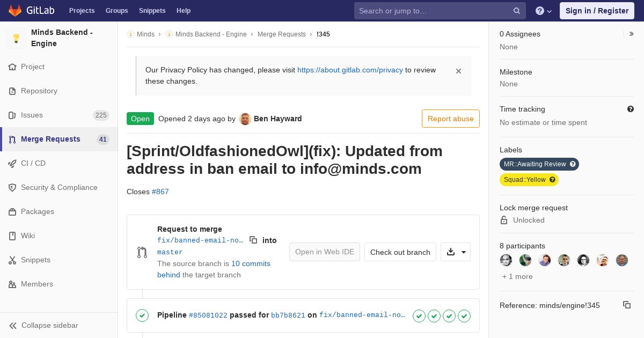Open Repository in the sidebar
644x338 pixels.
(x=59, y=91)
